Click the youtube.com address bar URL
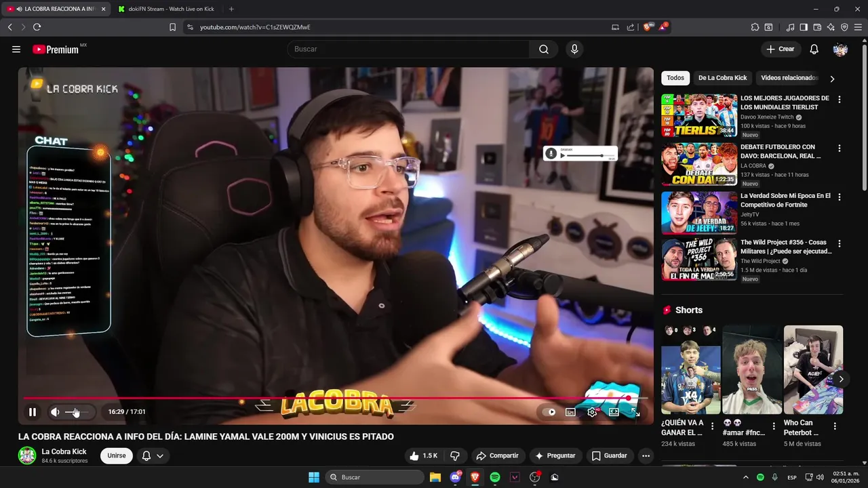868x488 pixels. (x=255, y=27)
